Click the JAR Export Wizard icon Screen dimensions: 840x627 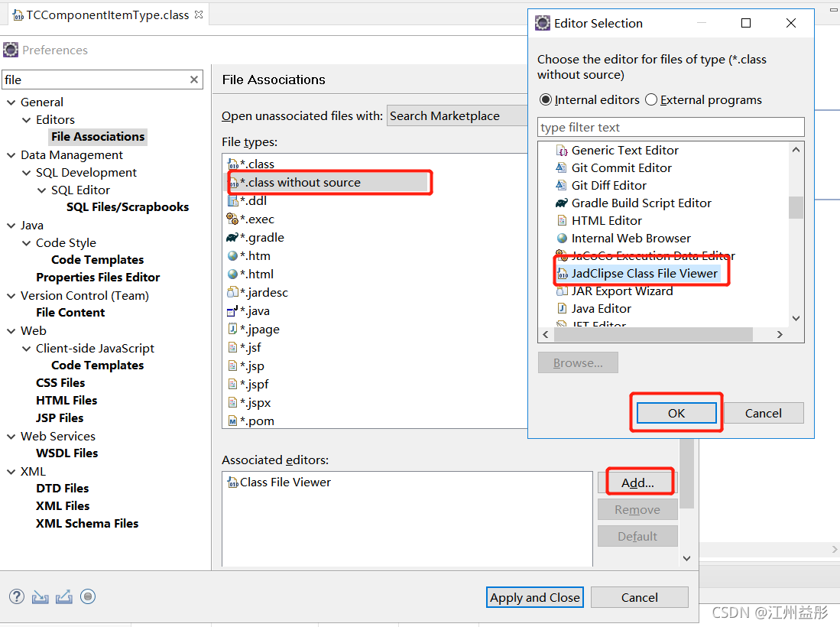(x=562, y=291)
